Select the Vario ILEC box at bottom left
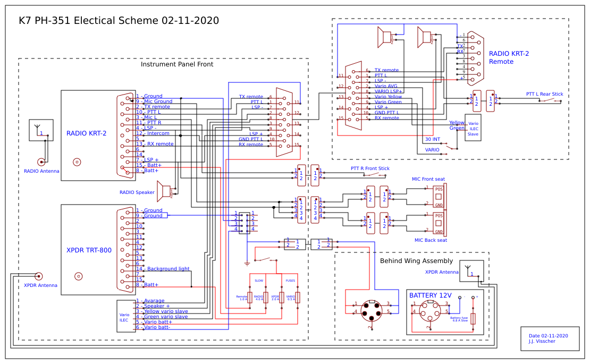Screen dimensions: 590x364 coord(126,316)
